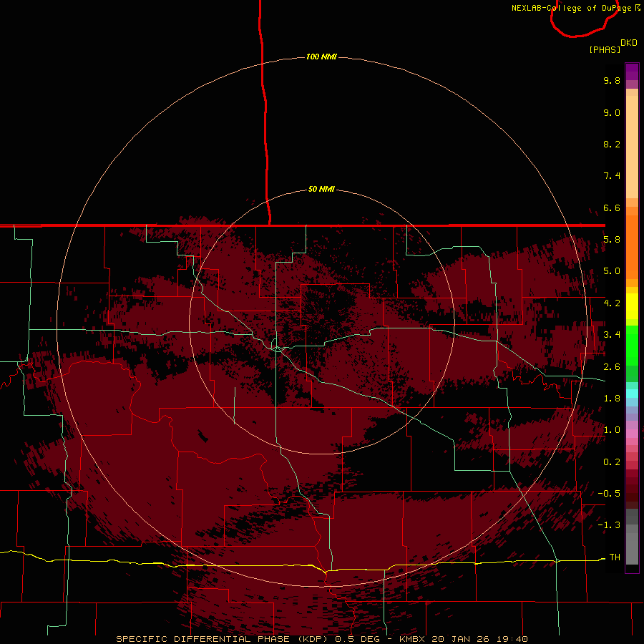Viewport: 644px width, 644px height.
Task: Click the 9.8 value on the color scale
Action: coord(612,80)
